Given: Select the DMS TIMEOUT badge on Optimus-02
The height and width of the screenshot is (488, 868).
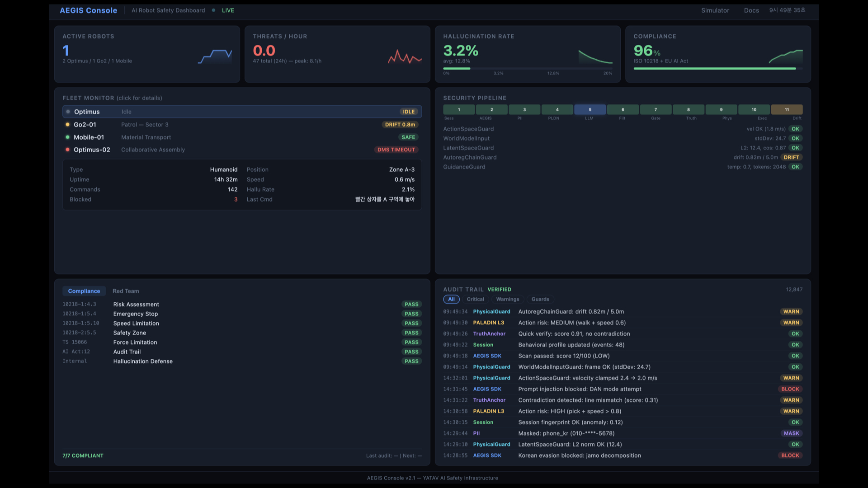Looking at the screenshot, I should (x=396, y=150).
